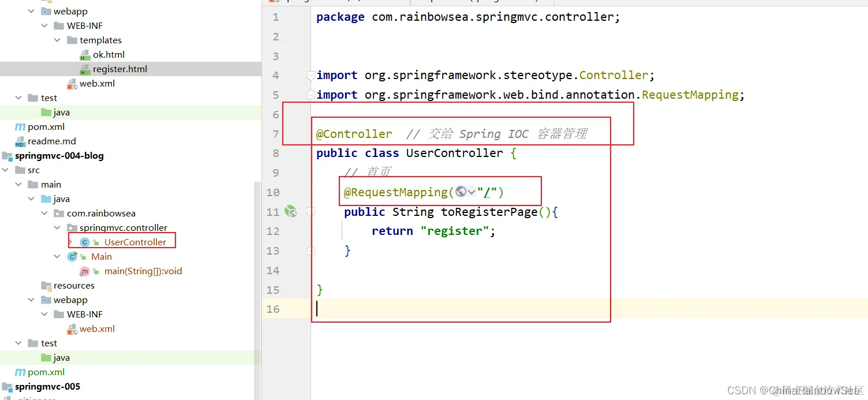
Task: Click the com.rainbowsea package icon
Action: coord(59,214)
